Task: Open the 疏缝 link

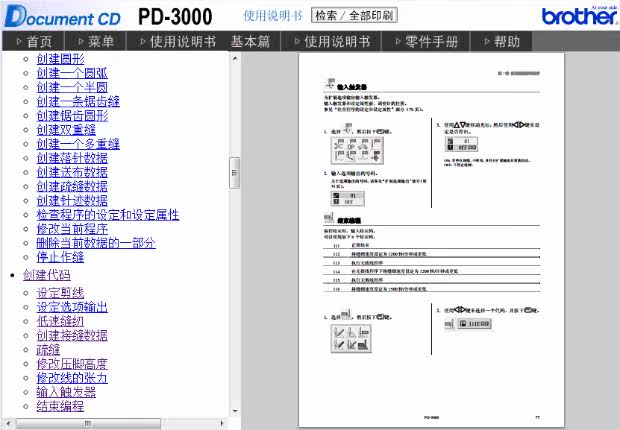Action: click(x=49, y=350)
